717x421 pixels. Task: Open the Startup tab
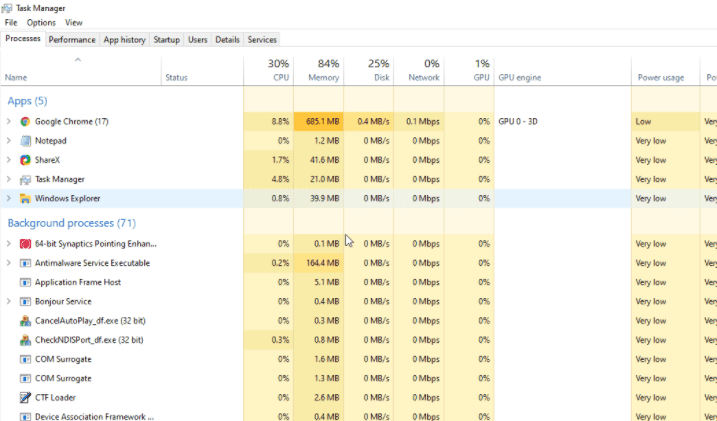pos(167,40)
